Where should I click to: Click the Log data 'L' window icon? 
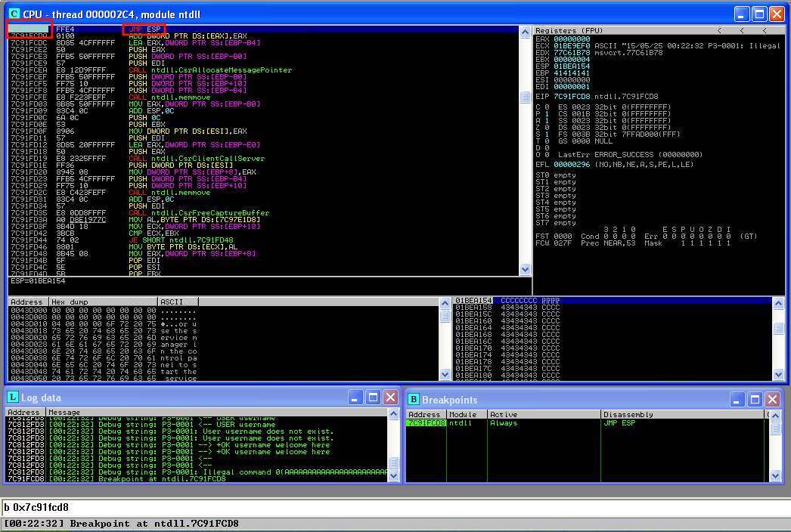click(x=13, y=397)
